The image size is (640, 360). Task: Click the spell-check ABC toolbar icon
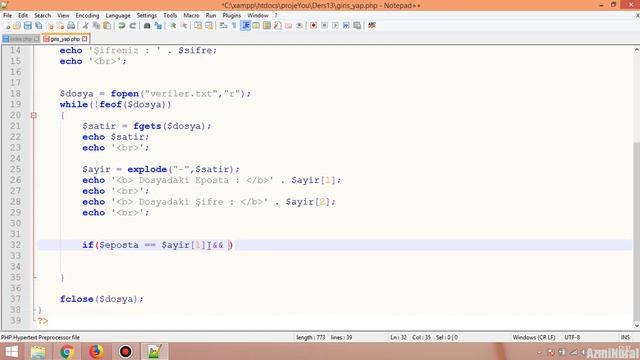372,26
